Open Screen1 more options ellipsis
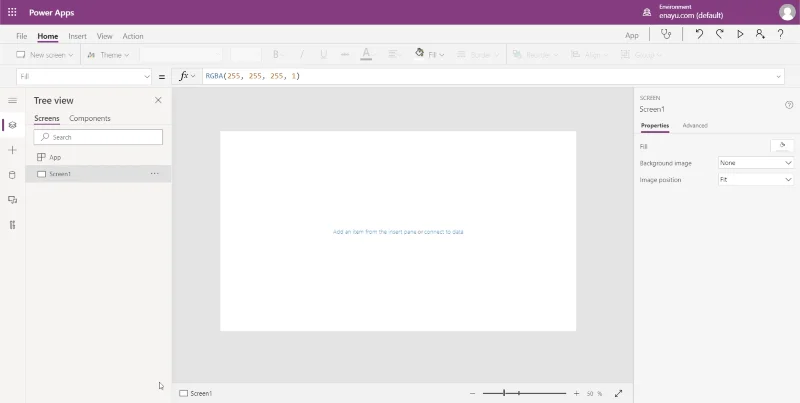This screenshot has width=800, height=403. tap(155, 174)
